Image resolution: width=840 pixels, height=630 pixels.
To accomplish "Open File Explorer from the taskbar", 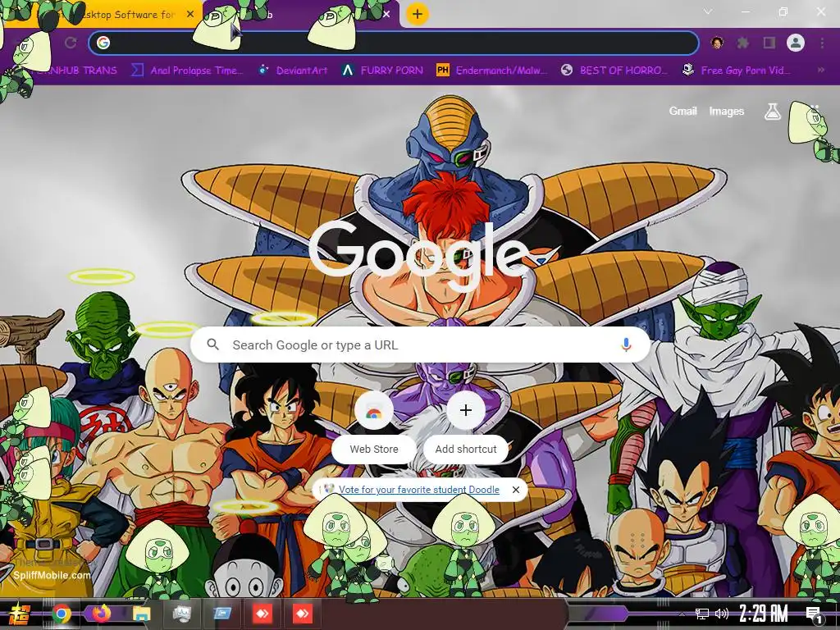I will pos(142,614).
